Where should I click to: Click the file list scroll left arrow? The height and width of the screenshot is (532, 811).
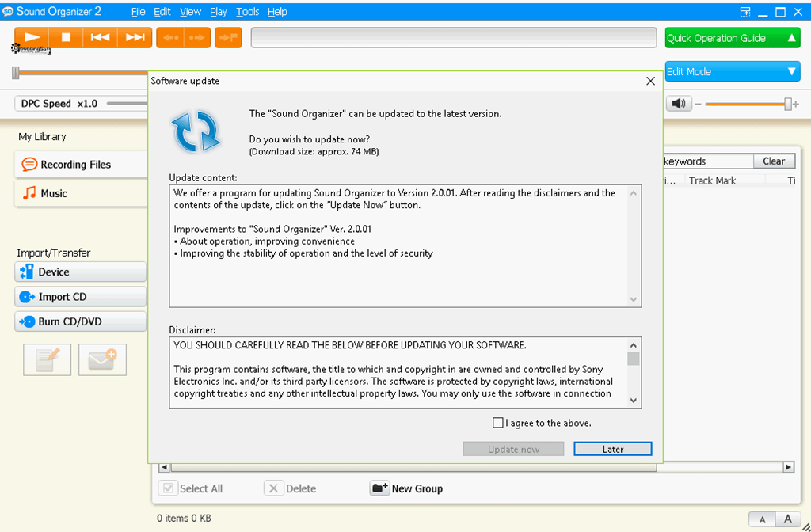pyautogui.click(x=165, y=467)
